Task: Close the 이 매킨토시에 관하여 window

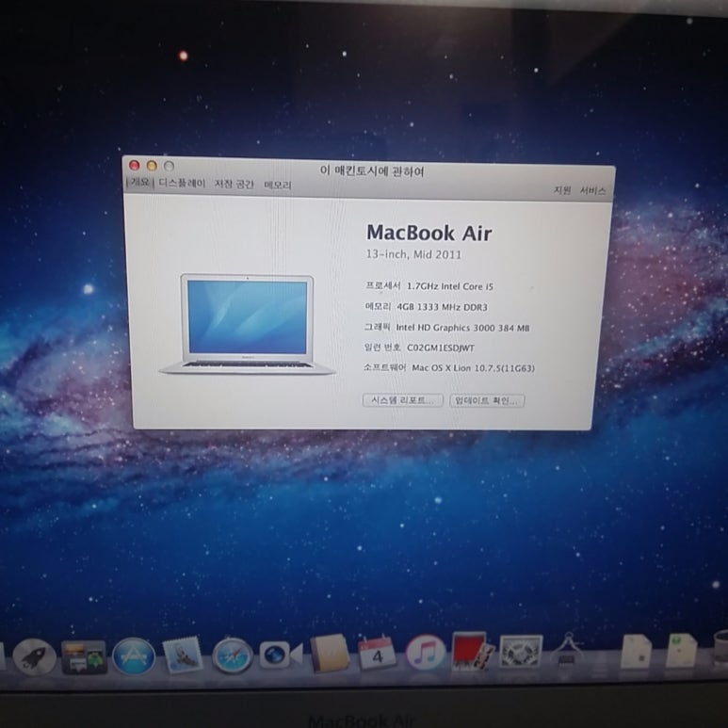Action: pos(134,166)
